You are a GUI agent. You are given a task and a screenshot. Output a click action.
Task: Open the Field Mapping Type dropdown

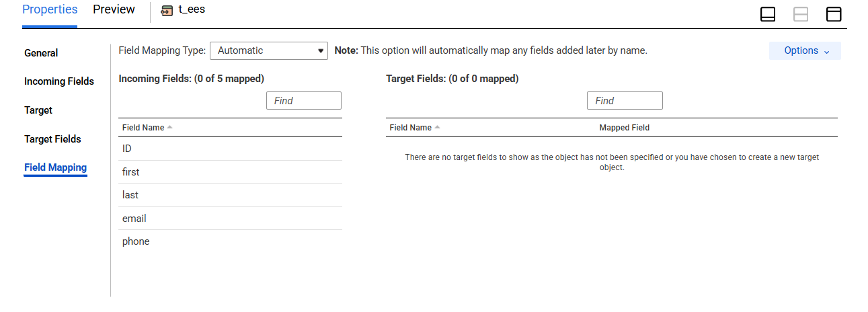coord(269,50)
